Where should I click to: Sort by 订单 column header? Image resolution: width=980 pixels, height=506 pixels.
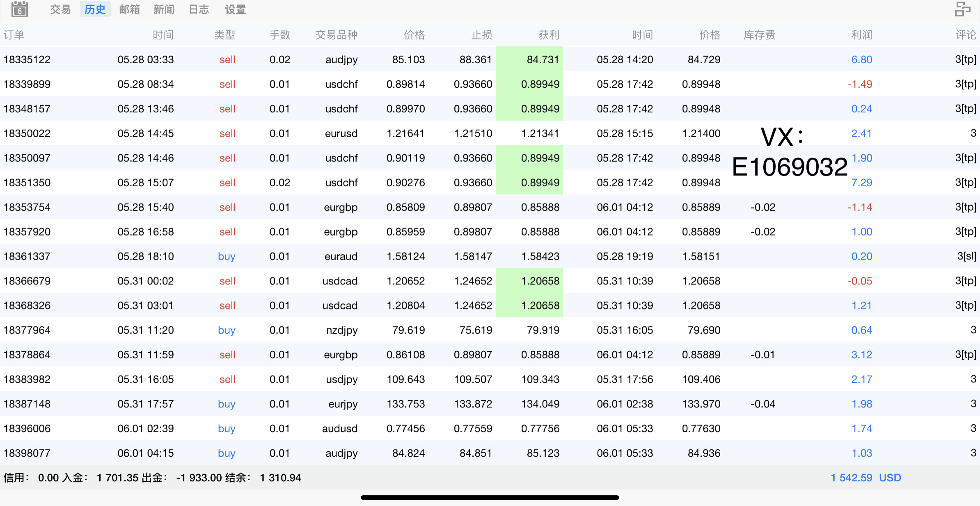[x=14, y=35]
